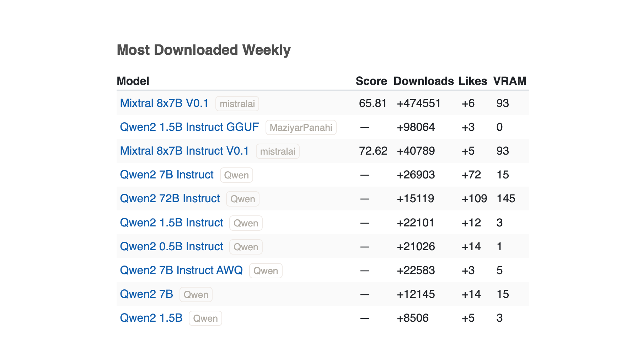Open the Qwen2 72B Instruct model
This screenshot has height=364, width=637.
click(x=170, y=198)
